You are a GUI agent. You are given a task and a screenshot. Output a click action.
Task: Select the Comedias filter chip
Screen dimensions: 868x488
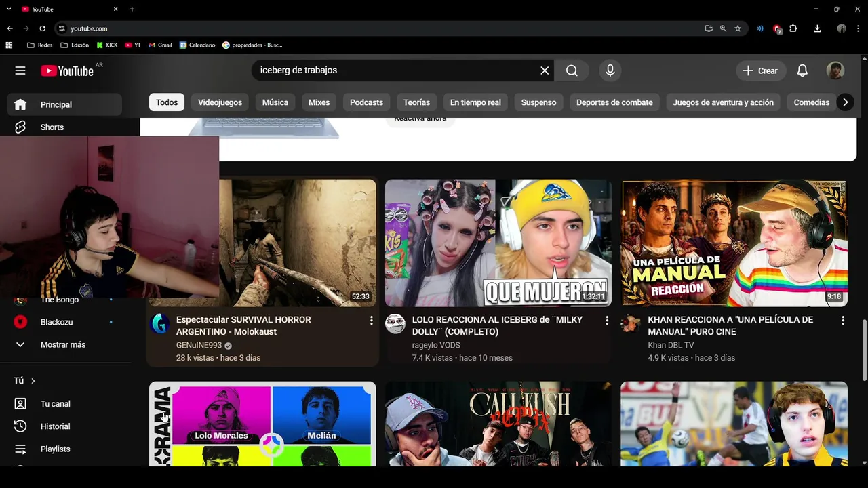coord(812,102)
